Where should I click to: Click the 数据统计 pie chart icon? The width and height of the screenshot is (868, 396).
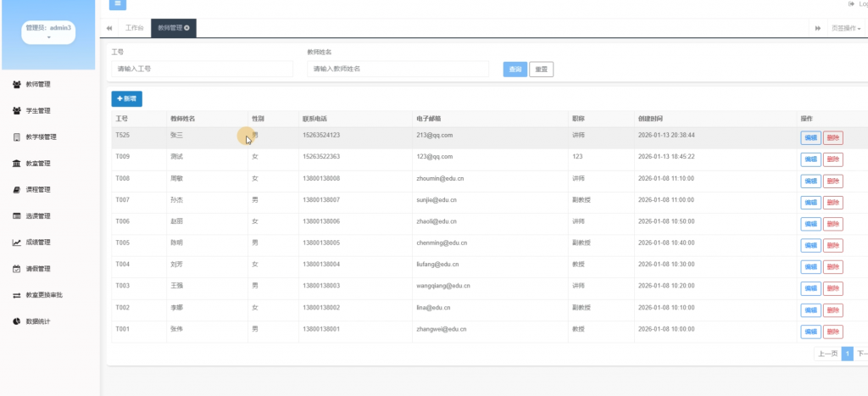coord(17,321)
